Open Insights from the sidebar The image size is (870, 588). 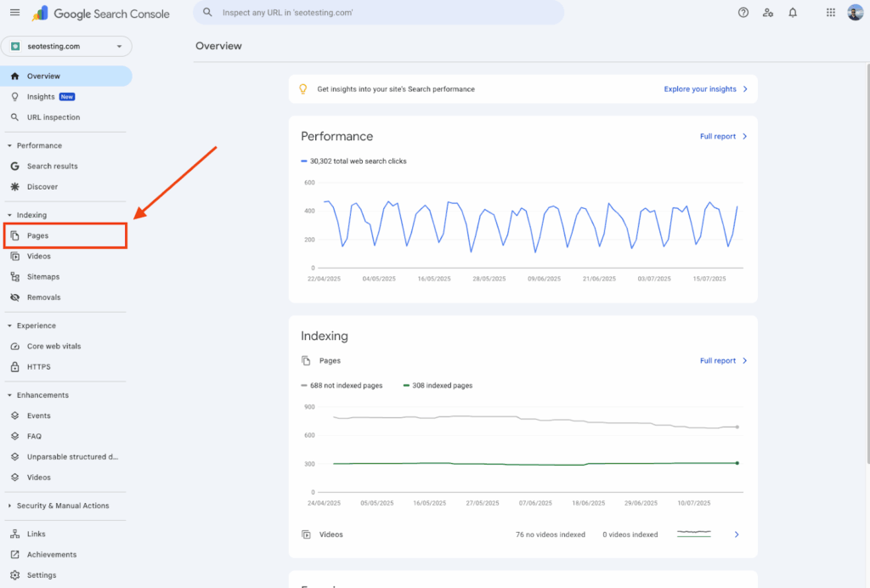tap(41, 97)
